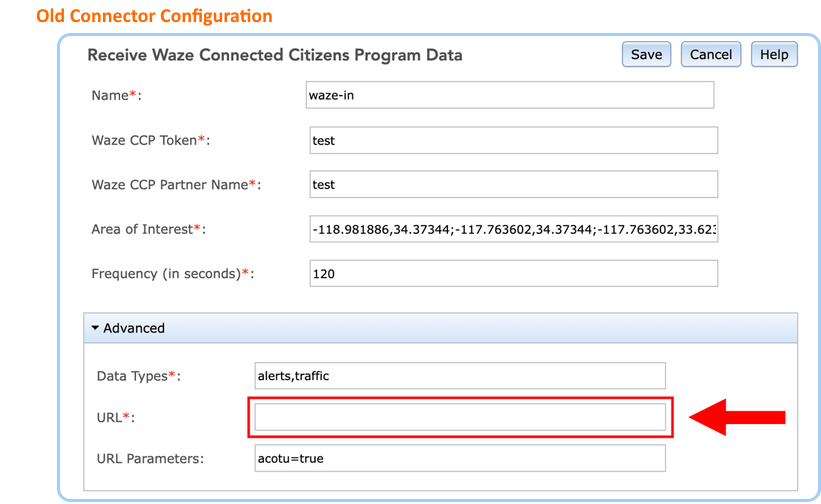Click the "Frequency (in seconds)" label
821x504 pixels.
pos(166,274)
